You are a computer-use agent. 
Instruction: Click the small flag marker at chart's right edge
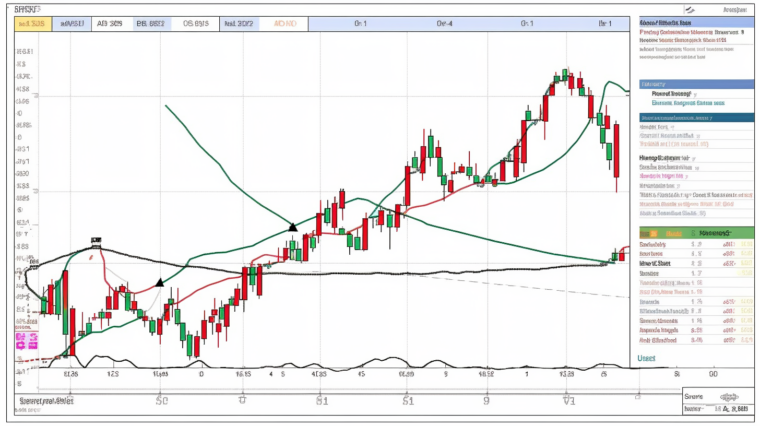(615, 254)
